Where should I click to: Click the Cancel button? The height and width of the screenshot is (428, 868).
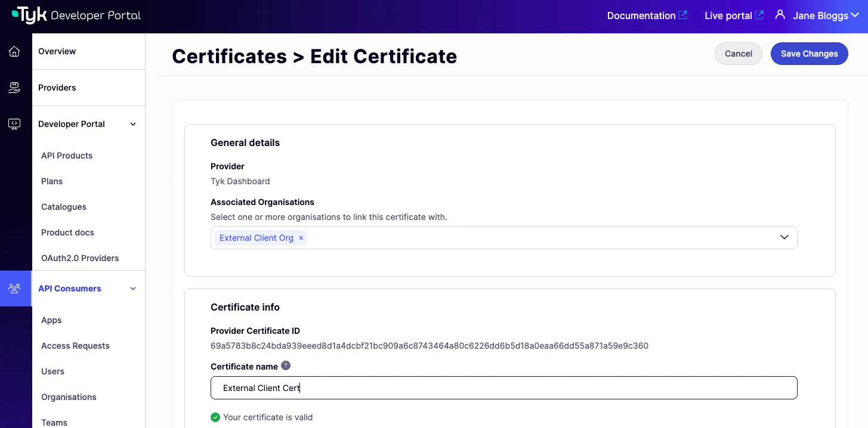pos(738,54)
